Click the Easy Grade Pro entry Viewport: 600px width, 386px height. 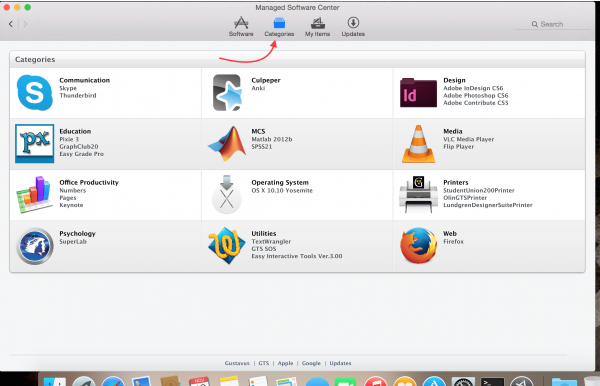(x=81, y=154)
